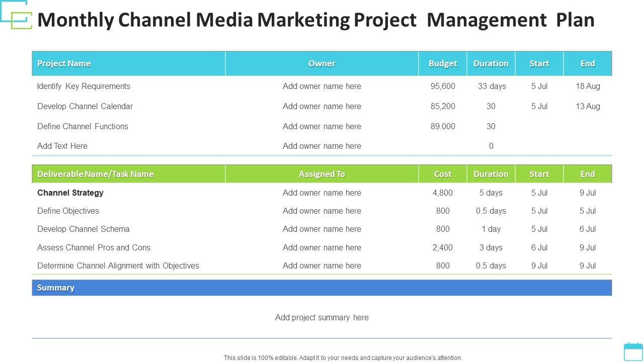The height and width of the screenshot is (362, 644).
Task: Click start date '6 Jul' for Assess Channel Pros and Cons
Action: pos(539,247)
